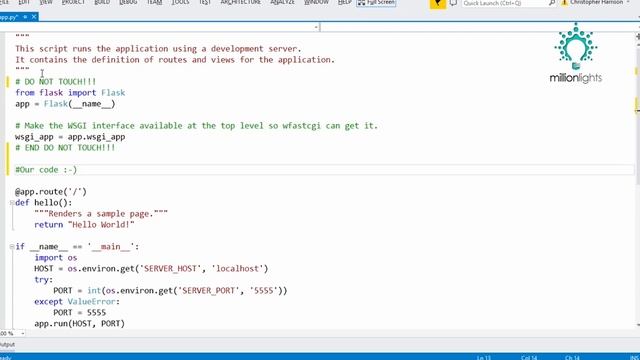Open the HELP menu
Screen dimensions: 640x360
point(344,2)
